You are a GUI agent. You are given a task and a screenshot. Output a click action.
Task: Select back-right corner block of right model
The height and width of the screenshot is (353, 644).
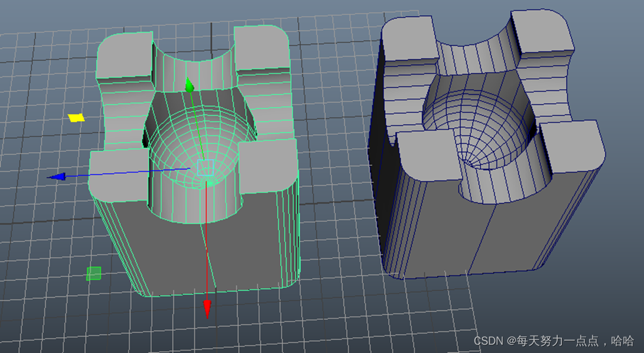pos(542,33)
